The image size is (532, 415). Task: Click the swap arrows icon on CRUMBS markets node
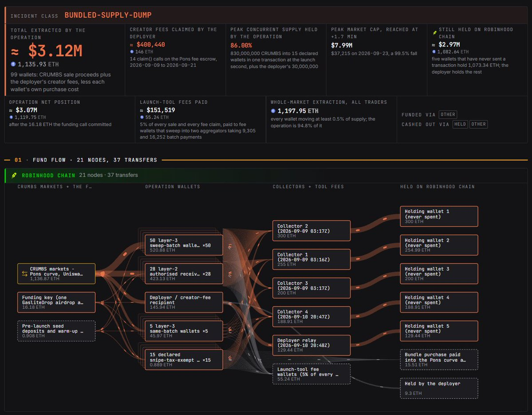tap(24, 274)
